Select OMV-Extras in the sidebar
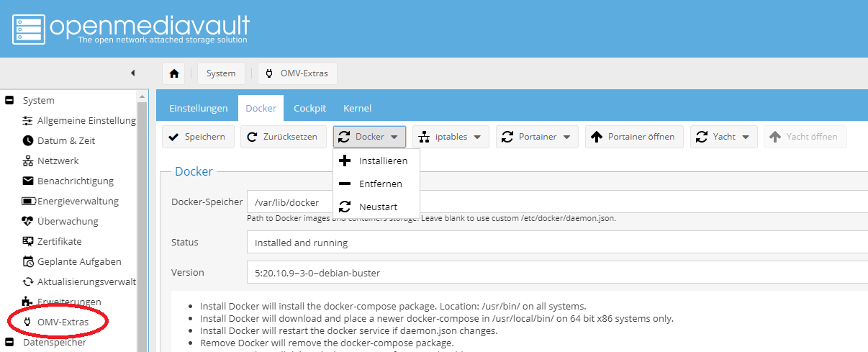Viewport: 868px width, 352px height. tap(63, 322)
